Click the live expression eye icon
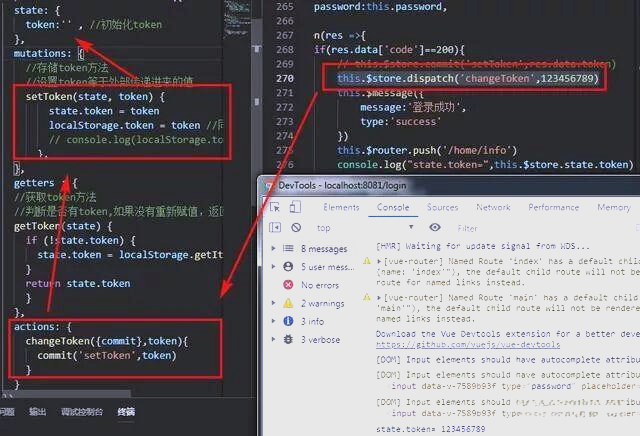The width and height of the screenshot is (640, 436). point(435,227)
